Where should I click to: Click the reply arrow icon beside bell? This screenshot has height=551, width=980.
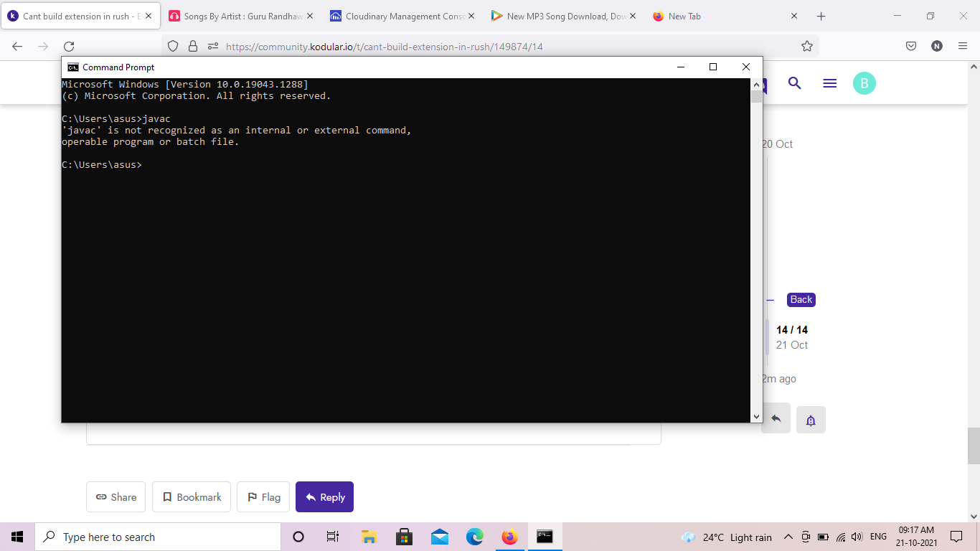point(776,418)
